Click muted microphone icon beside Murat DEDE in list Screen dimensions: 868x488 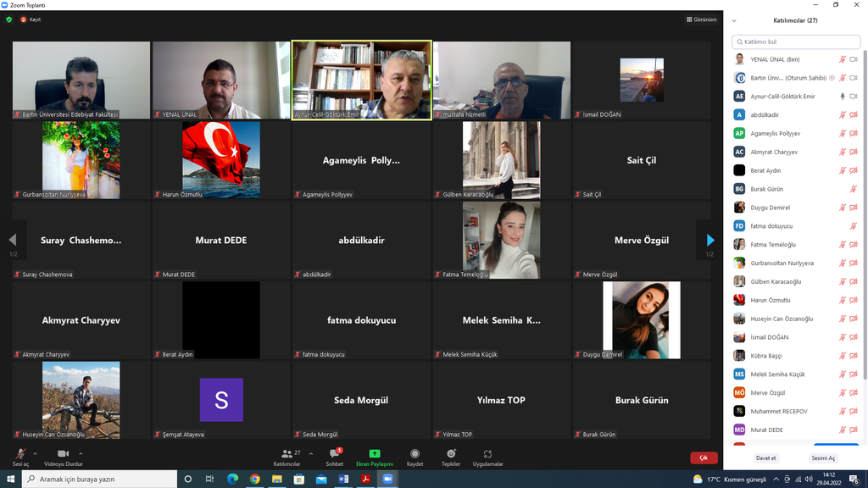tap(842, 430)
